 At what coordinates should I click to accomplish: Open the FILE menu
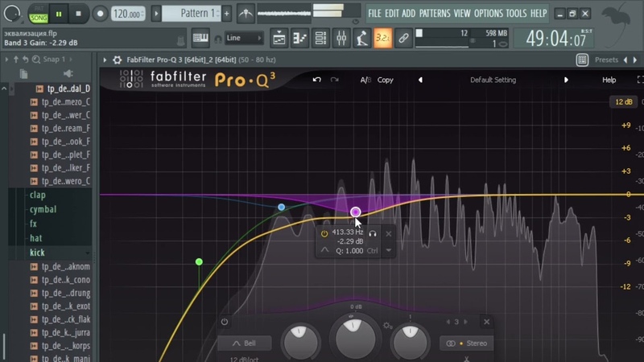click(374, 14)
